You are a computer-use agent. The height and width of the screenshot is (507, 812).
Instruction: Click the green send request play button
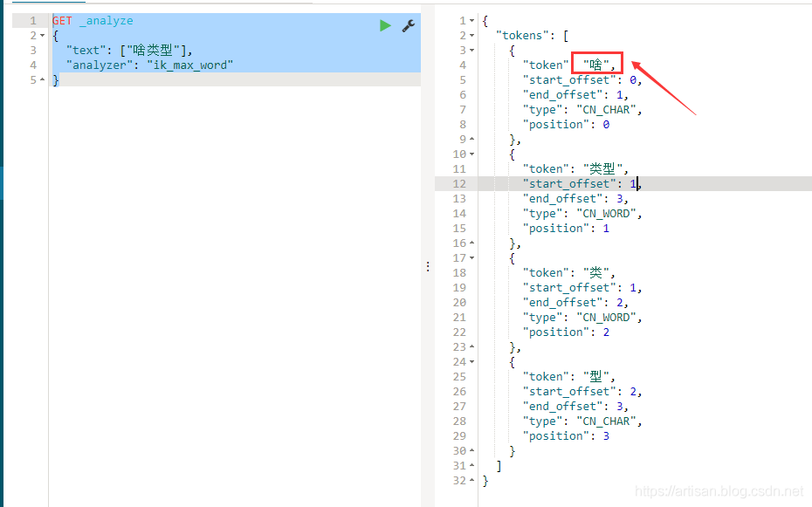(x=385, y=26)
